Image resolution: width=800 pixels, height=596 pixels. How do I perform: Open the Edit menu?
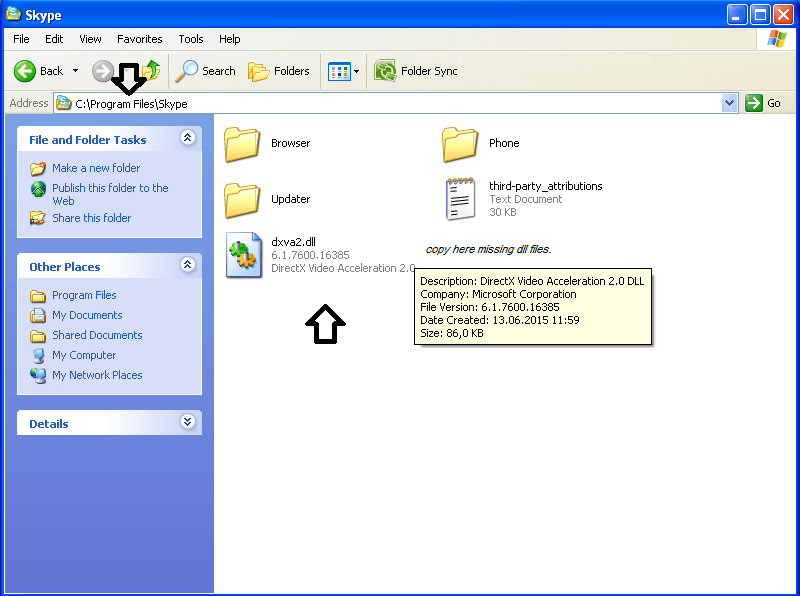[54, 39]
